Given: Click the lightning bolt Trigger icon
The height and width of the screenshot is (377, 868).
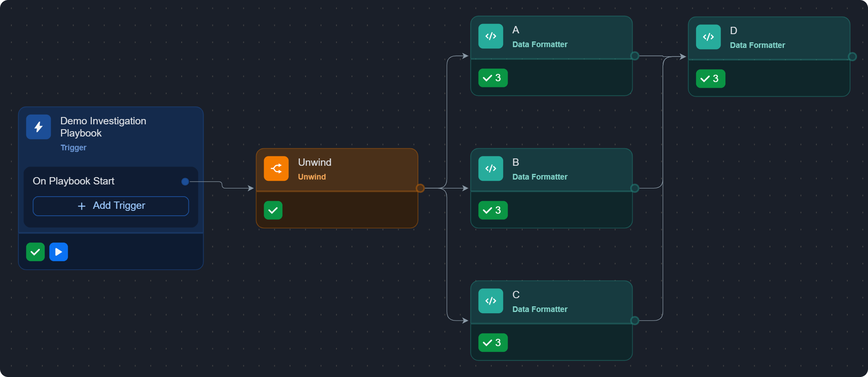Looking at the screenshot, I should click(39, 127).
